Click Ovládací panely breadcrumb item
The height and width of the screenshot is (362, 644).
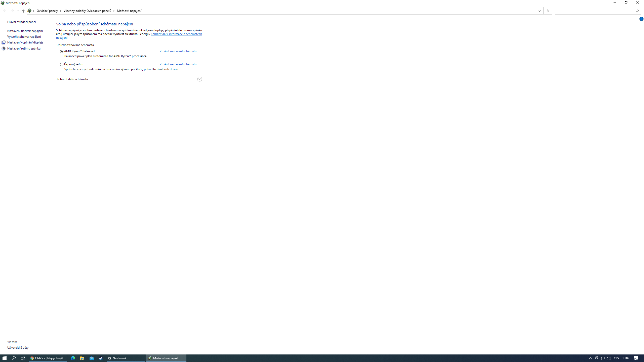tap(47, 11)
